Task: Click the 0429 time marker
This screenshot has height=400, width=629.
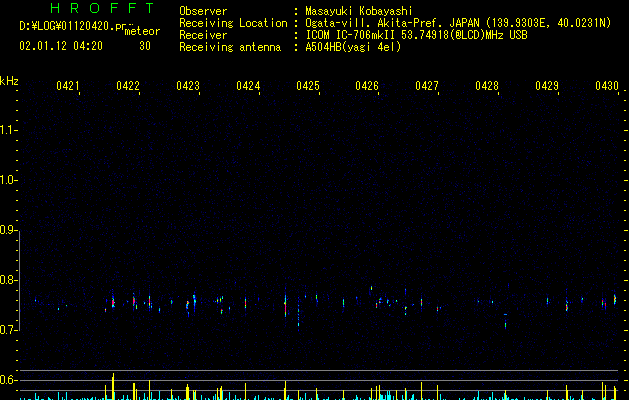Action: pyautogui.click(x=547, y=86)
